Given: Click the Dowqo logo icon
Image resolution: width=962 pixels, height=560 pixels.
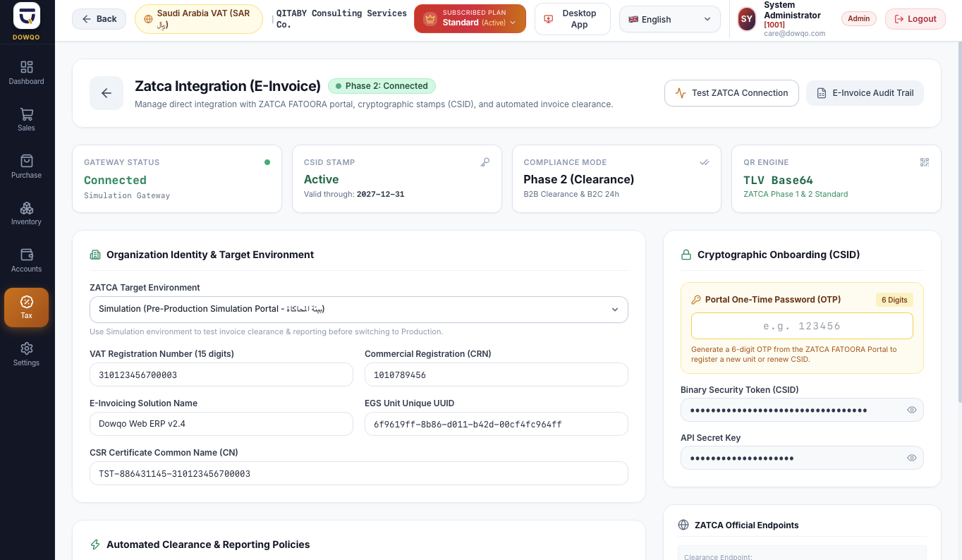Looking at the screenshot, I should coord(27,15).
